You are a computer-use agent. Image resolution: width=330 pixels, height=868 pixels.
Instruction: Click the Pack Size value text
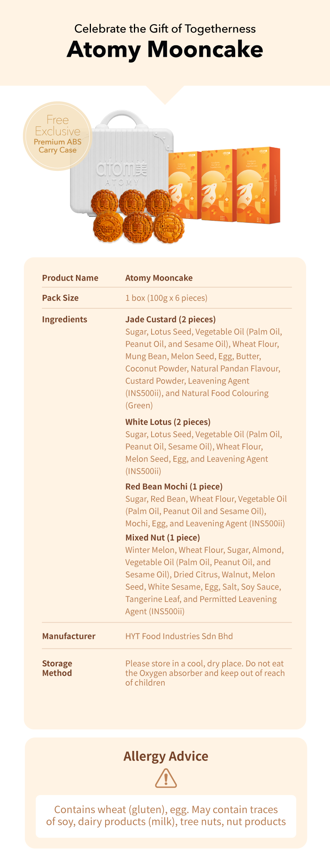click(x=166, y=298)
